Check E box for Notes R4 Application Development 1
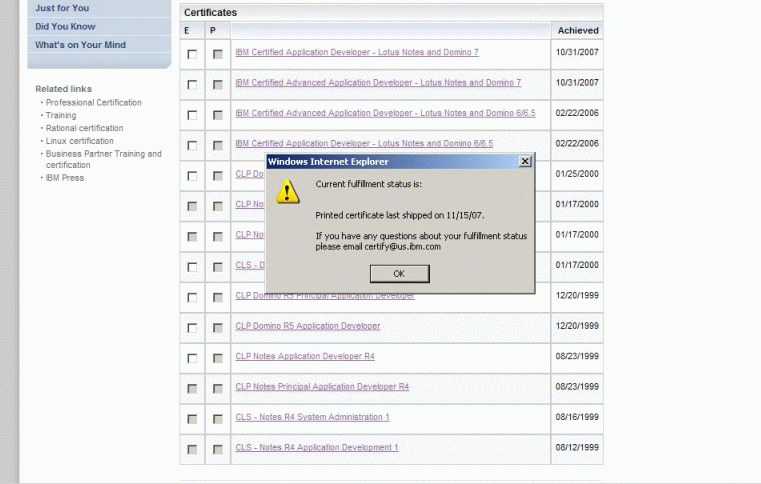The width and height of the screenshot is (761, 484). click(x=192, y=450)
